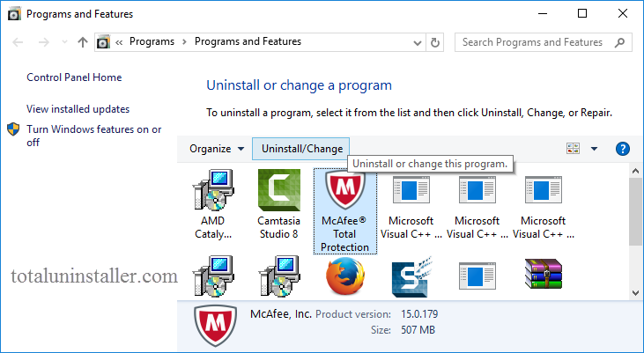644x353 pixels.
Task: Refresh the Programs and Features list
Action: pyautogui.click(x=435, y=42)
